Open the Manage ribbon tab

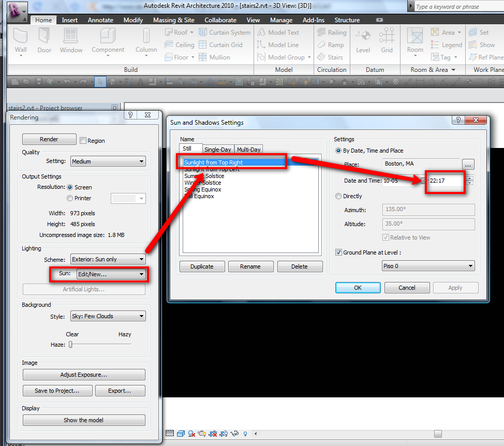[281, 20]
